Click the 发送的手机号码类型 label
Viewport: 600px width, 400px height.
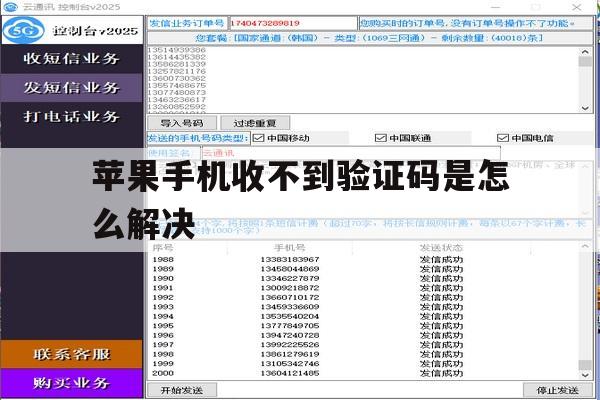[198, 138]
